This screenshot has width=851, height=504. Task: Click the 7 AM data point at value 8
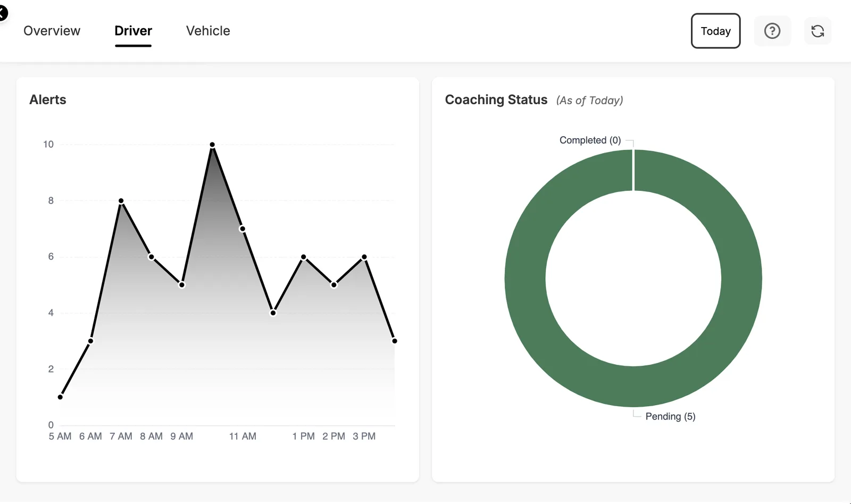pyautogui.click(x=121, y=201)
